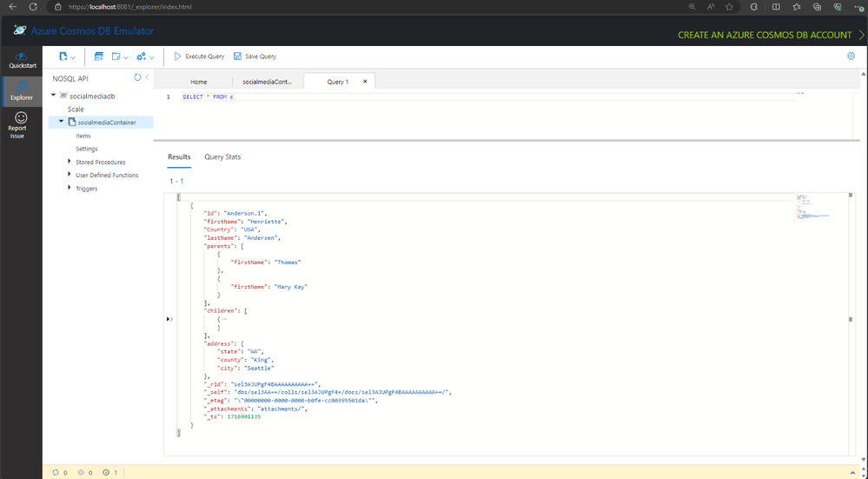Click the "Henriette" firstName value
868x479 pixels.
pos(267,222)
